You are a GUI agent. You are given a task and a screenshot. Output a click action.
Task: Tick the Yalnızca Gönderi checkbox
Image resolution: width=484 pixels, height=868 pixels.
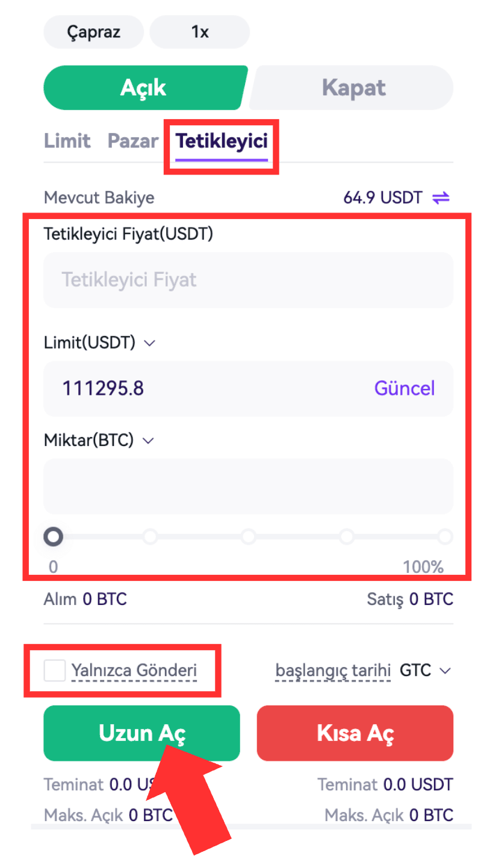(55, 671)
